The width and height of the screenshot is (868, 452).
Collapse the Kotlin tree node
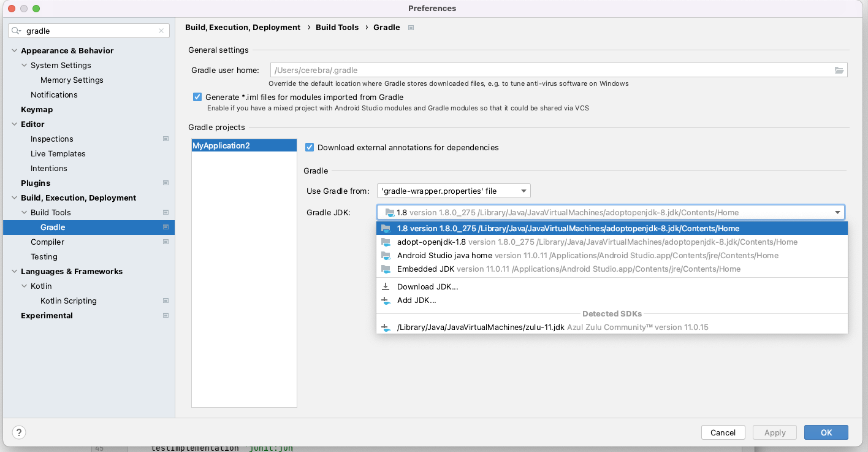25,286
